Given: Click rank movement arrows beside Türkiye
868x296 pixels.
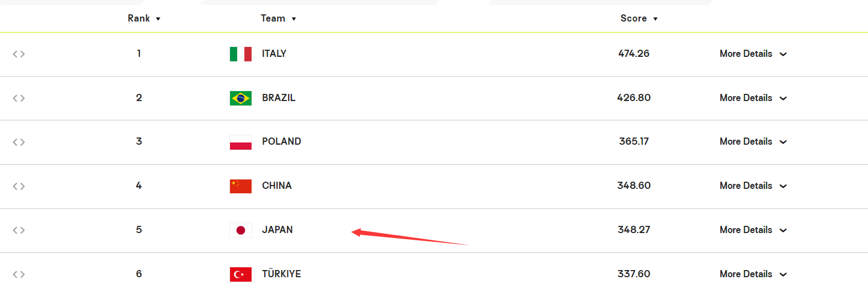Looking at the screenshot, I should coord(19,274).
